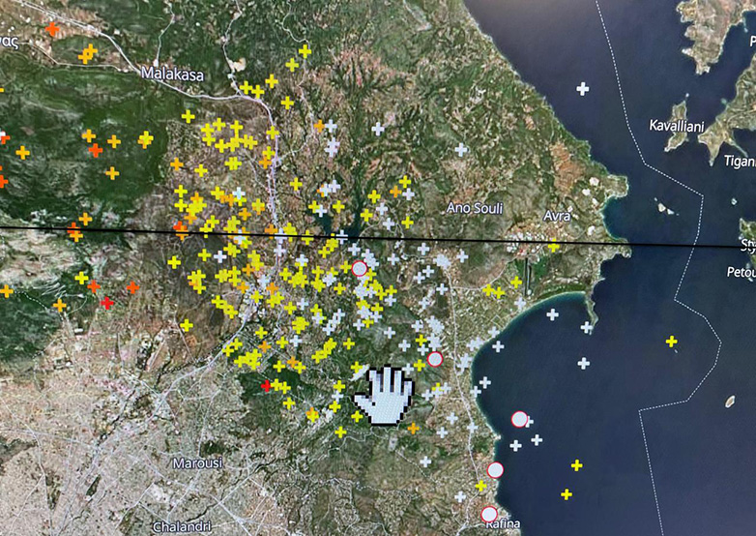Select the circle marker right of the hand cursor
Image resolution: width=756 pixels, height=536 pixels.
click(435, 359)
